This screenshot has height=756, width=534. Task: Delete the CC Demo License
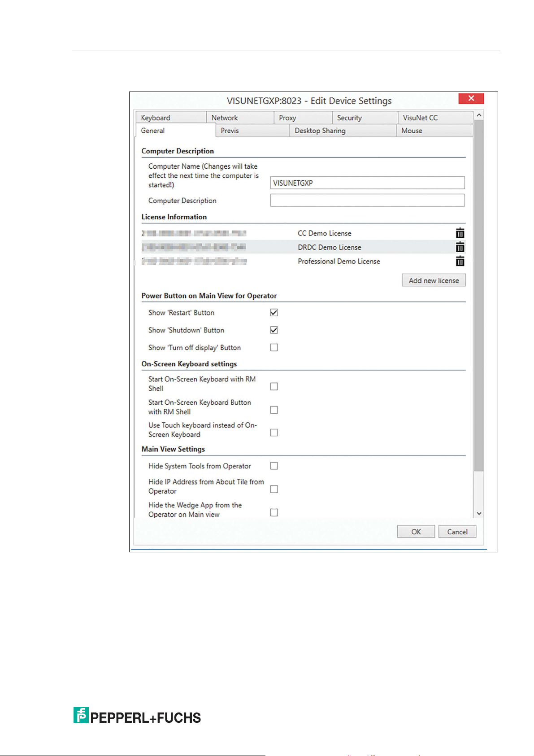[x=460, y=233]
